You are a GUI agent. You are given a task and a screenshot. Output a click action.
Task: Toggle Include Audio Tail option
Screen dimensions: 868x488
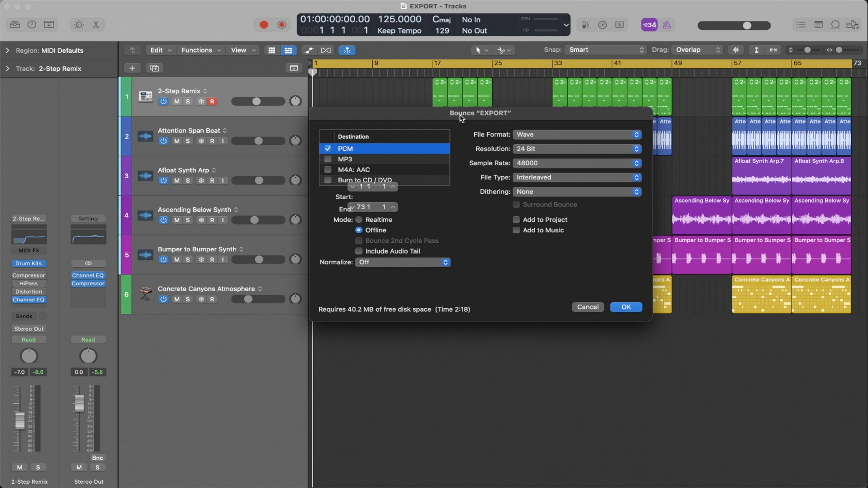358,250
